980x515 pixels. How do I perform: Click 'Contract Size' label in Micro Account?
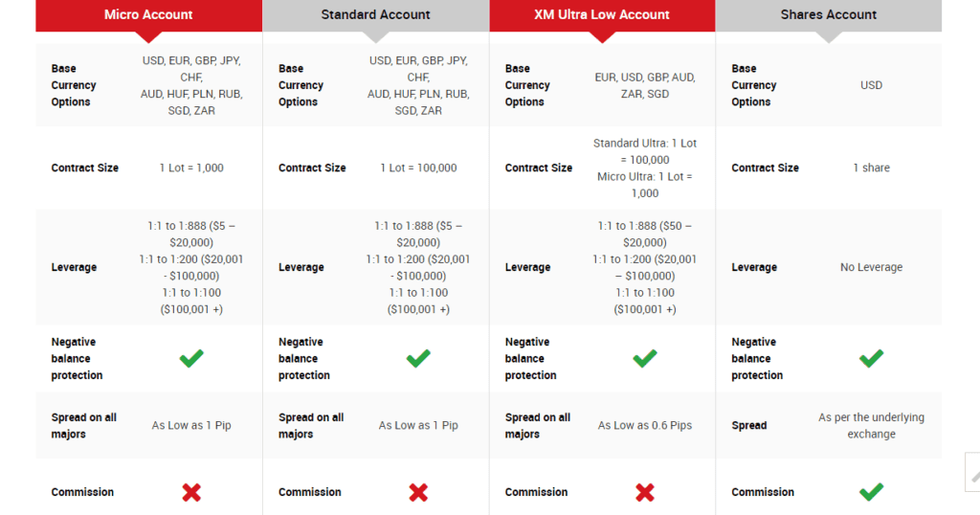pyautogui.click(x=85, y=168)
